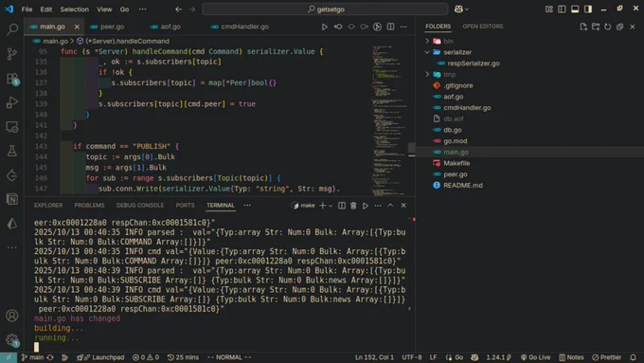Screen dimensions: 644x363
Task: Switch to PROBLEMS panel tab
Action: (89, 205)
